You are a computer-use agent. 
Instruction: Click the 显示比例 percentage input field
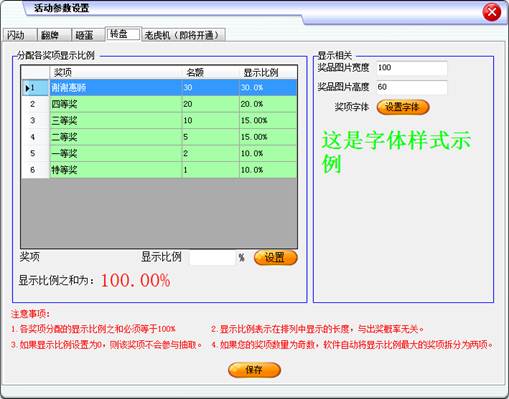point(212,258)
